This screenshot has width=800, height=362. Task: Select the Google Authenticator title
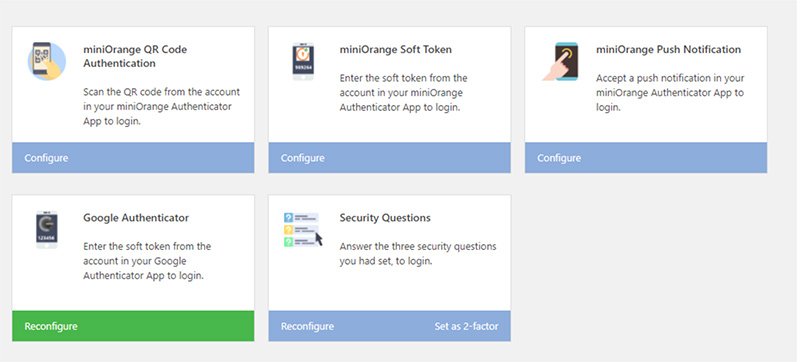tap(136, 218)
